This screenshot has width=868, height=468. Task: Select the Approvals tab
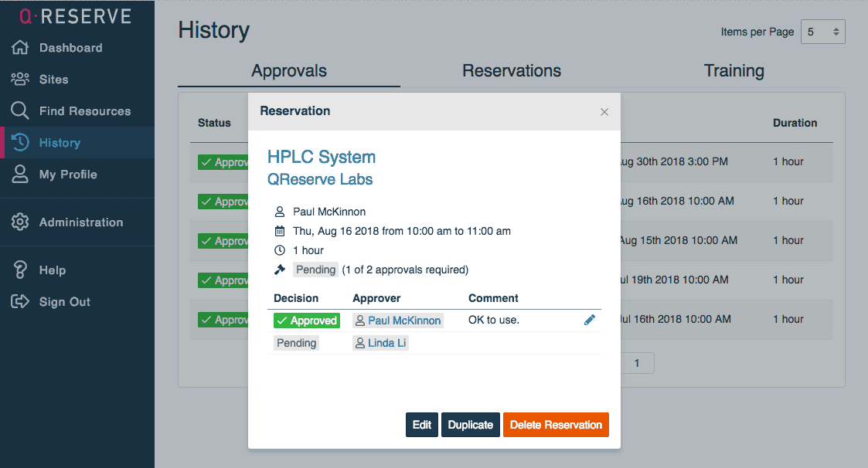pos(289,71)
